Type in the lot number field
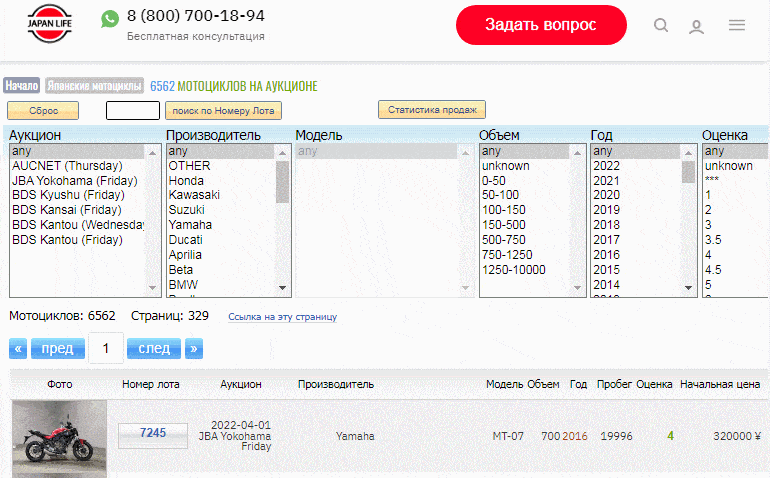This screenshot has width=770, height=478. tap(132, 111)
